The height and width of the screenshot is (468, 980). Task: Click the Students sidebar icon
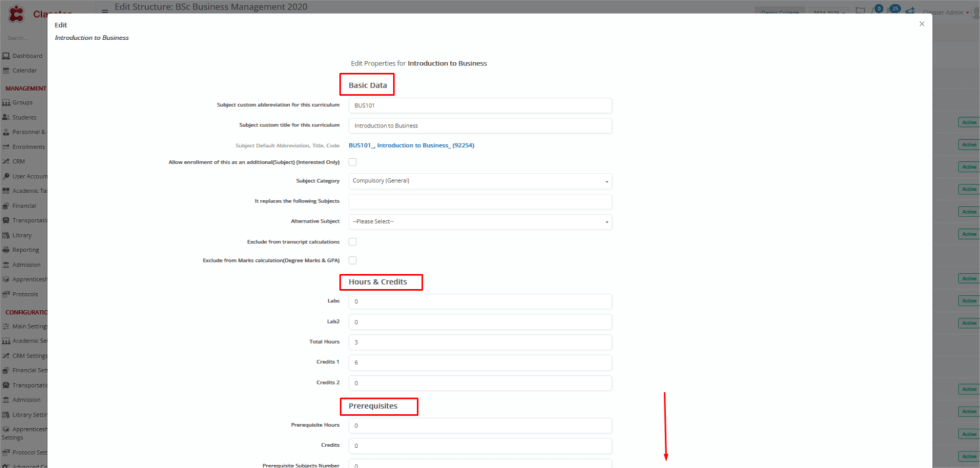tap(6, 118)
